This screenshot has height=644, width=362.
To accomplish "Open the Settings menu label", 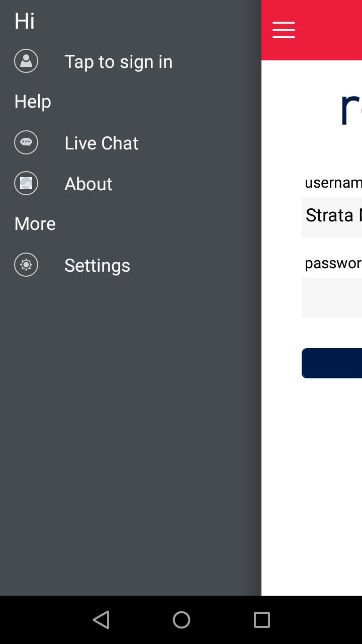I will pos(97,265).
